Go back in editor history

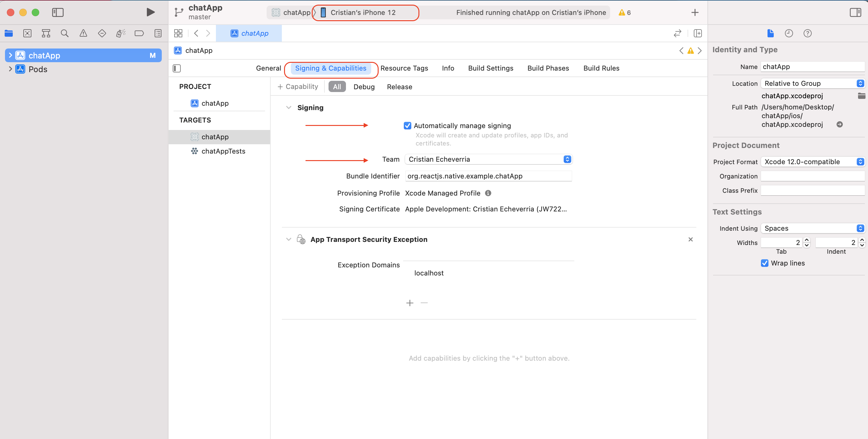point(196,33)
